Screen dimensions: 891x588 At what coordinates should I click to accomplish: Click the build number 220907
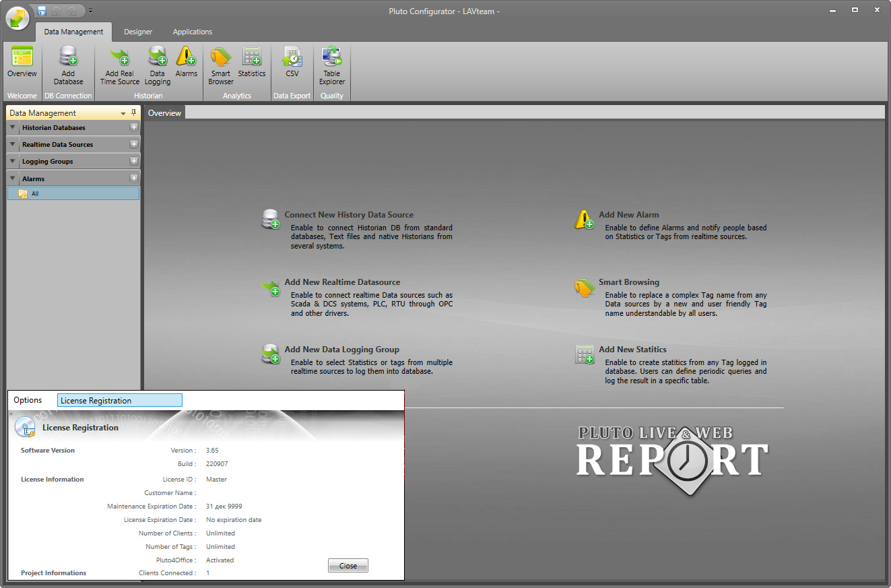point(216,464)
